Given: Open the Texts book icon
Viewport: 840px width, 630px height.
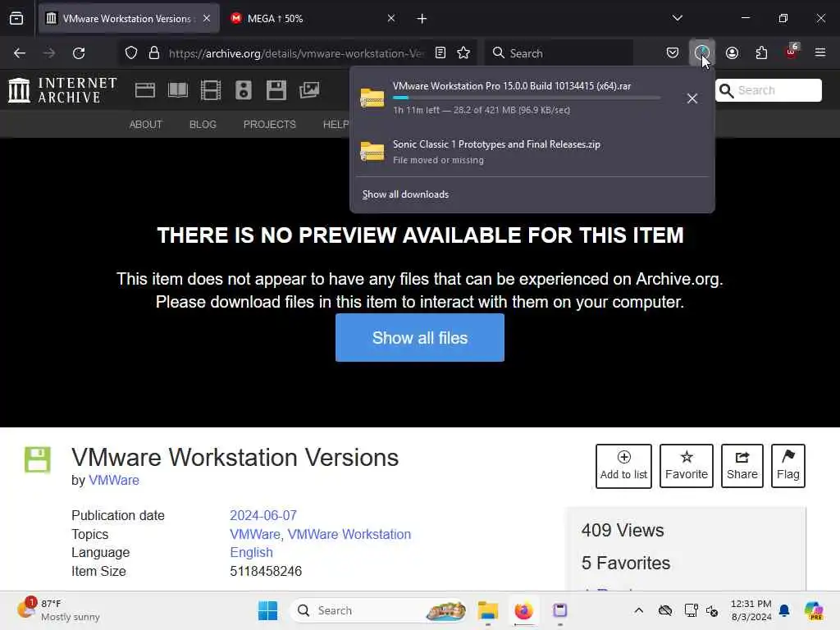Looking at the screenshot, I should tap(177, 90).
